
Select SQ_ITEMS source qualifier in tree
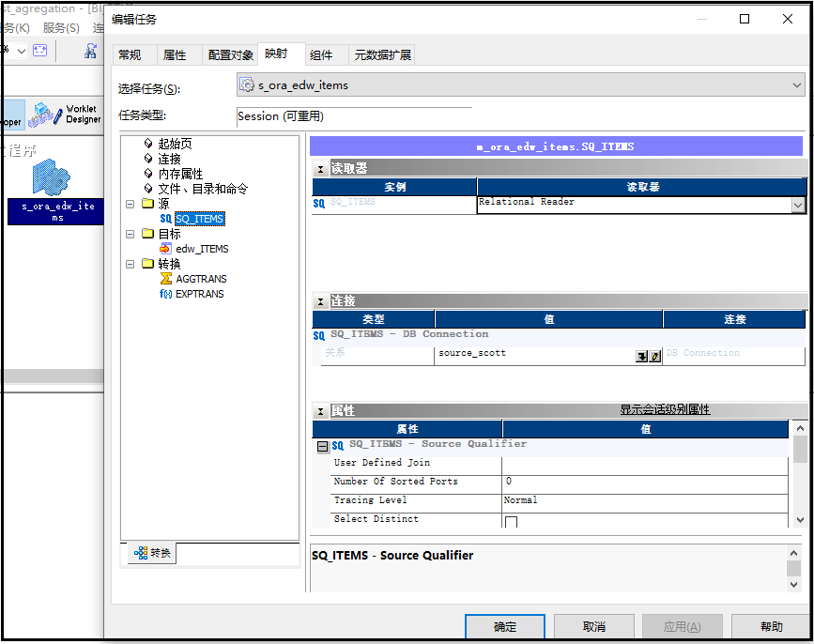pyautogui.click(x=199, y=219)
